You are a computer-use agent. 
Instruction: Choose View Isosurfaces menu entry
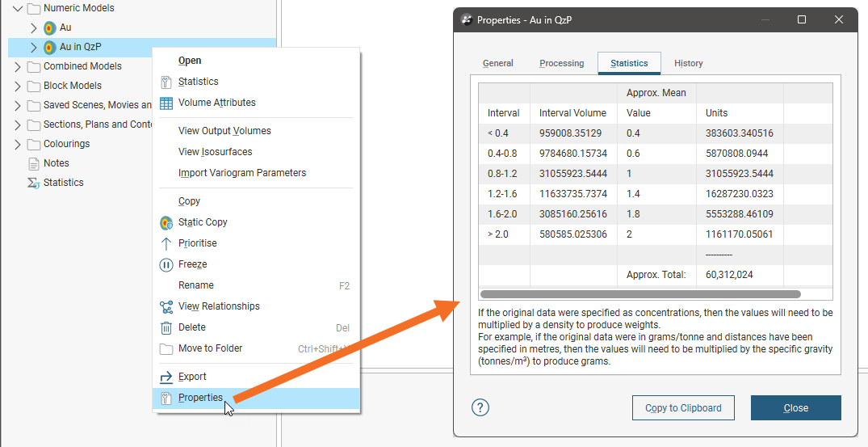[x=216, y=152]
